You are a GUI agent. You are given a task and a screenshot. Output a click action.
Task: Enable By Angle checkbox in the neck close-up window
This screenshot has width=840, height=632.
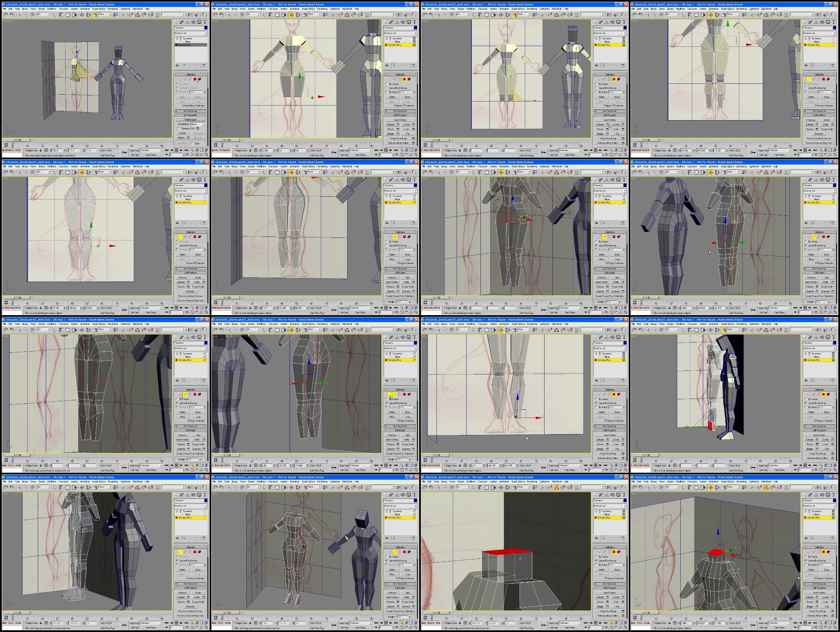click(x=596, y=565)
